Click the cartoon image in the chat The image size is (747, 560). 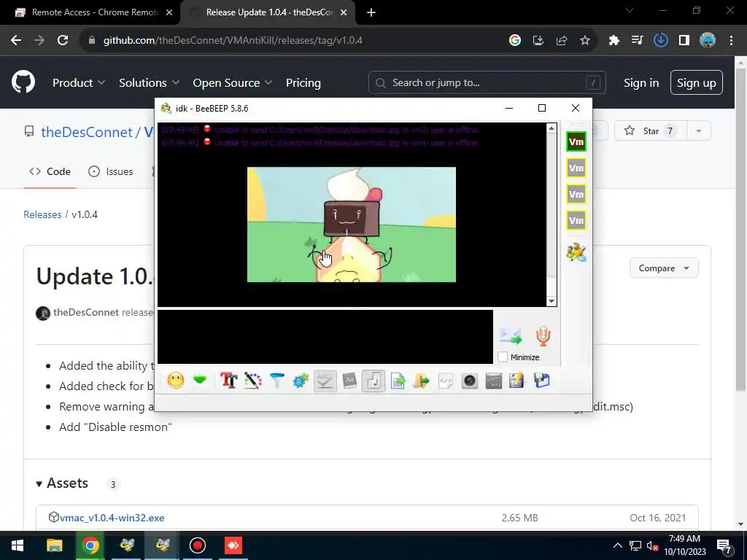tap(352, 225)
